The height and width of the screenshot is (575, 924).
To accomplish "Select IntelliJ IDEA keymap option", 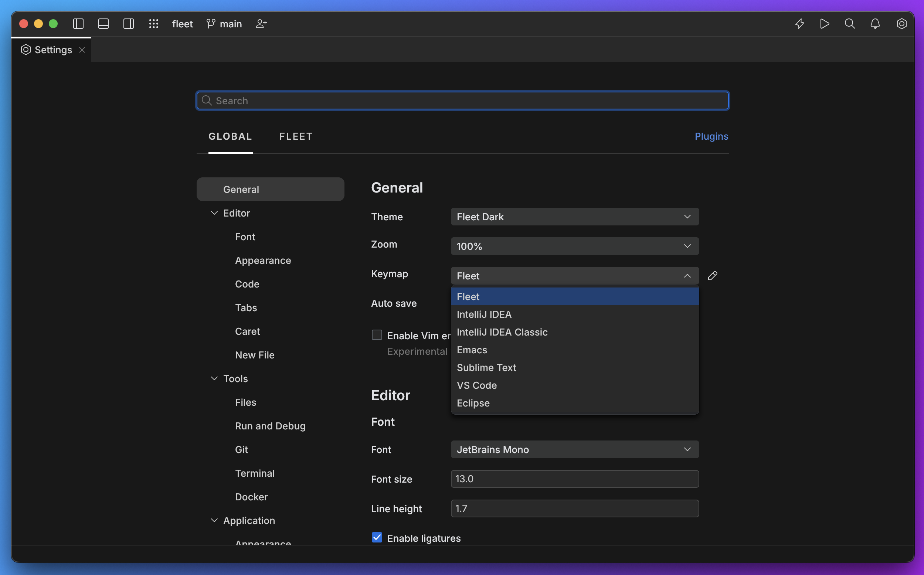I will [x=575, y=314].
